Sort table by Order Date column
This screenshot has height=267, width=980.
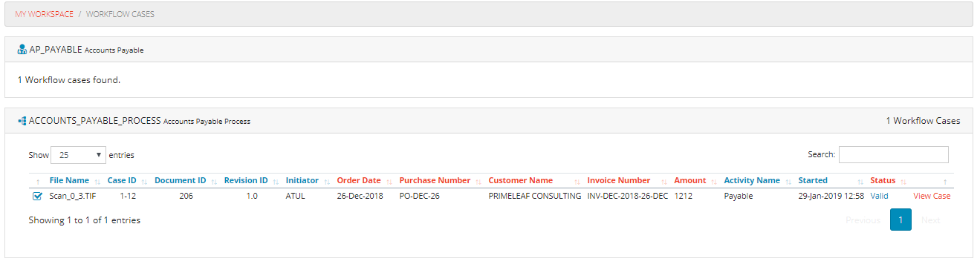pyautogui.click(x=359, y=180)
